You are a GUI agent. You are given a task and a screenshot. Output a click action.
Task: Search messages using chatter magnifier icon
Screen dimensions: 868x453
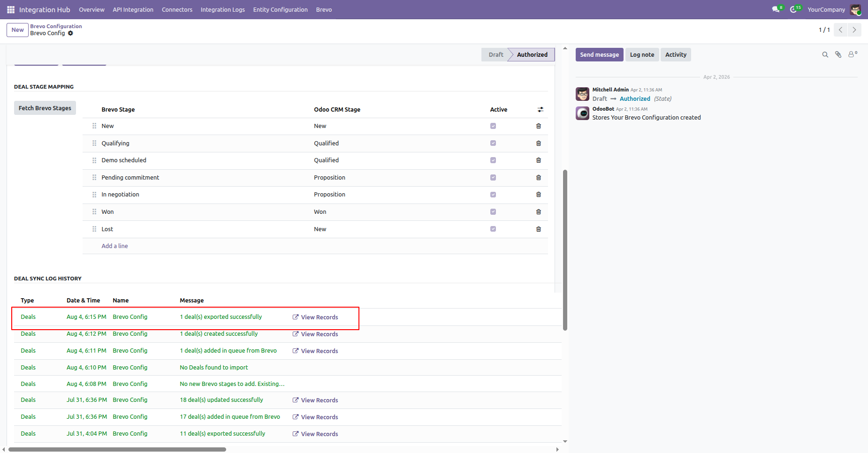tap(825, 55)
